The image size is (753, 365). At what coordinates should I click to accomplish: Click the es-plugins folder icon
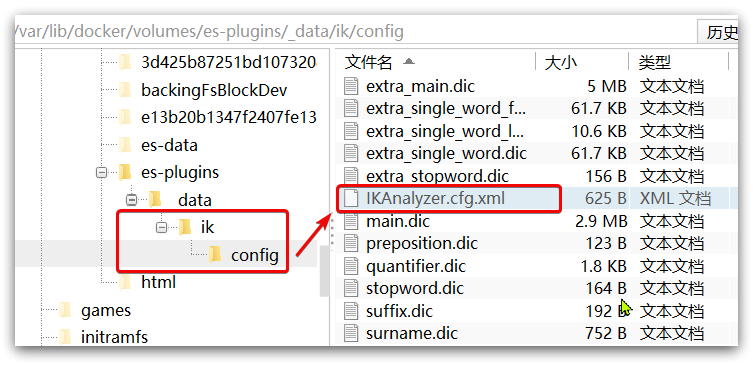pos(125,172)
